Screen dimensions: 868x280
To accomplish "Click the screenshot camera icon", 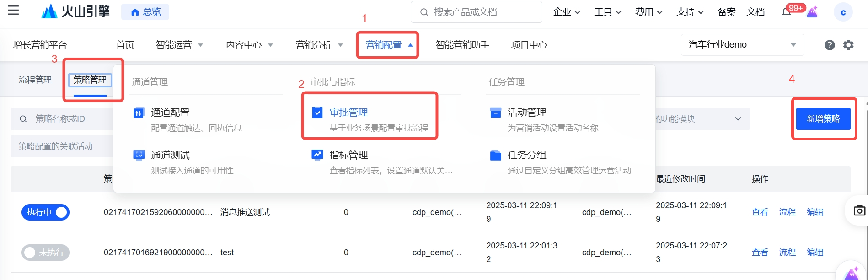I will tap(860, 210).
